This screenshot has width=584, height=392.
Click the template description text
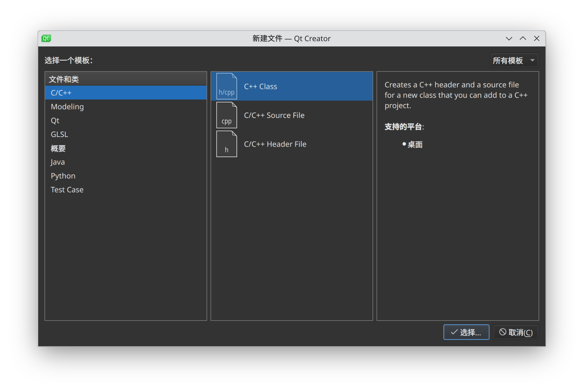(x=456, y=95)
